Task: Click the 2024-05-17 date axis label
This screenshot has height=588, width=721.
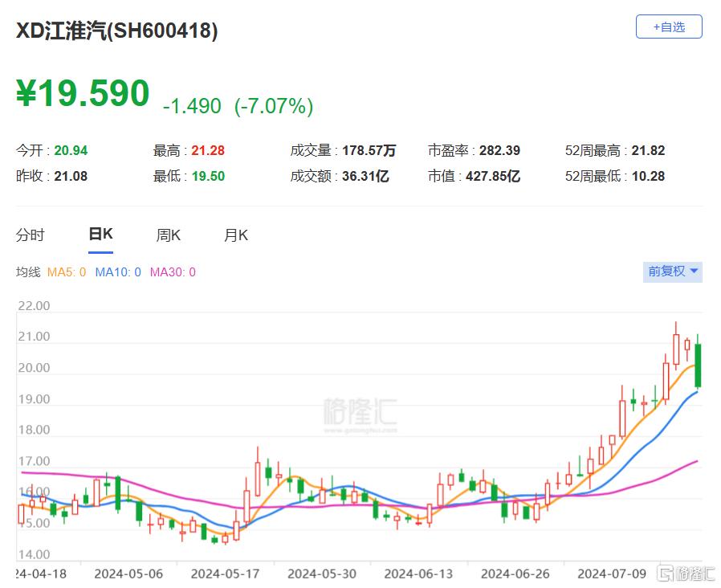Action: 226,574
